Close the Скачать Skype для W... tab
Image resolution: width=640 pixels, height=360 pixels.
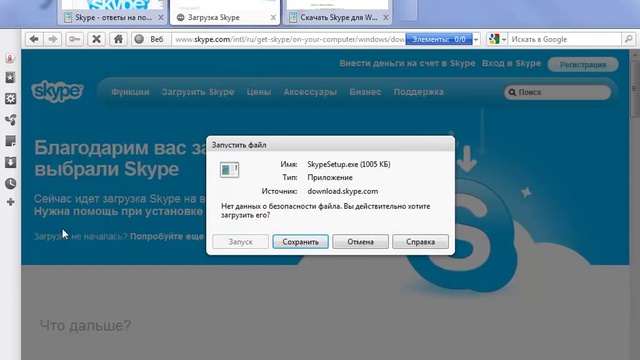point(386,18)
